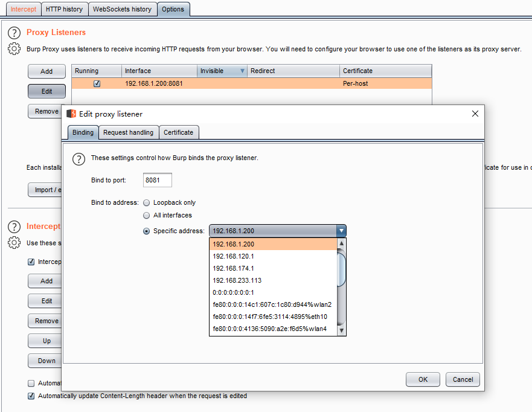
Task: Toggle checkbox above Content-Length option
Action: click(31, 383)
